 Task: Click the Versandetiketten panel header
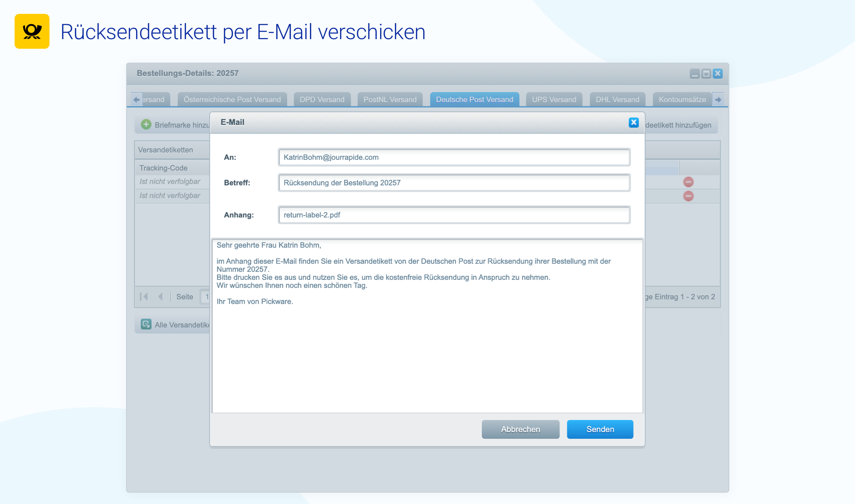pos(172,150)
